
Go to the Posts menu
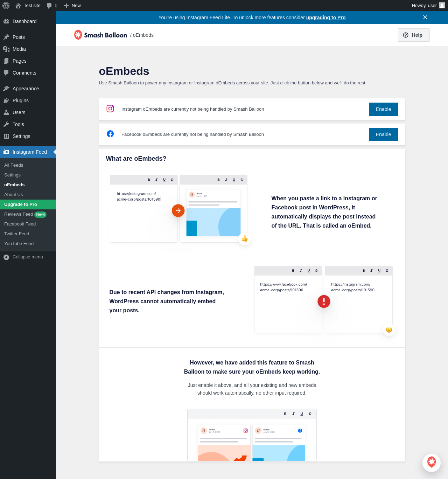[x=28, y=37]
